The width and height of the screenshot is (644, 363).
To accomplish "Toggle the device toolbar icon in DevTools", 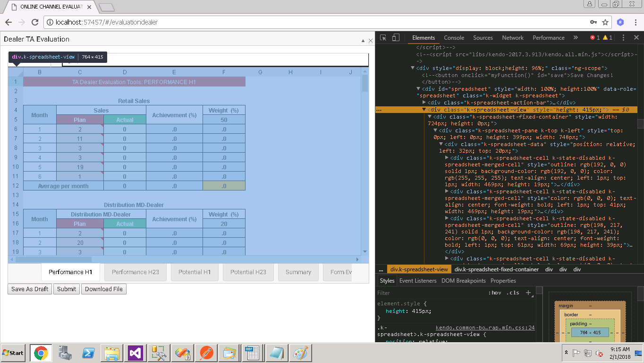I will tap(396, 38).
